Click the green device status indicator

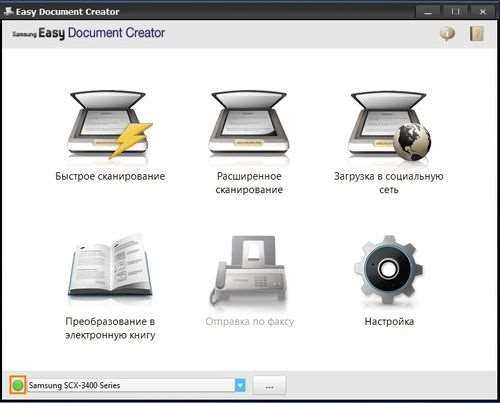[x=18, y=385]
